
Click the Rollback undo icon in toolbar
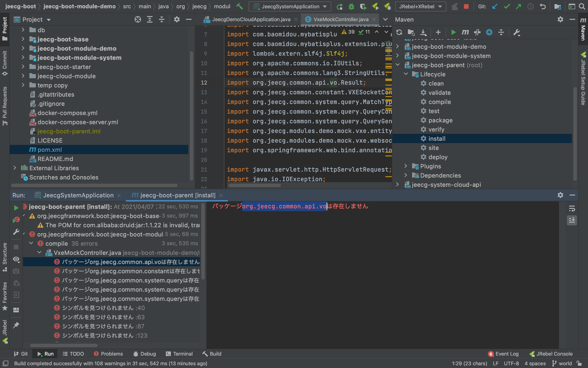click(x=543, y=6)
